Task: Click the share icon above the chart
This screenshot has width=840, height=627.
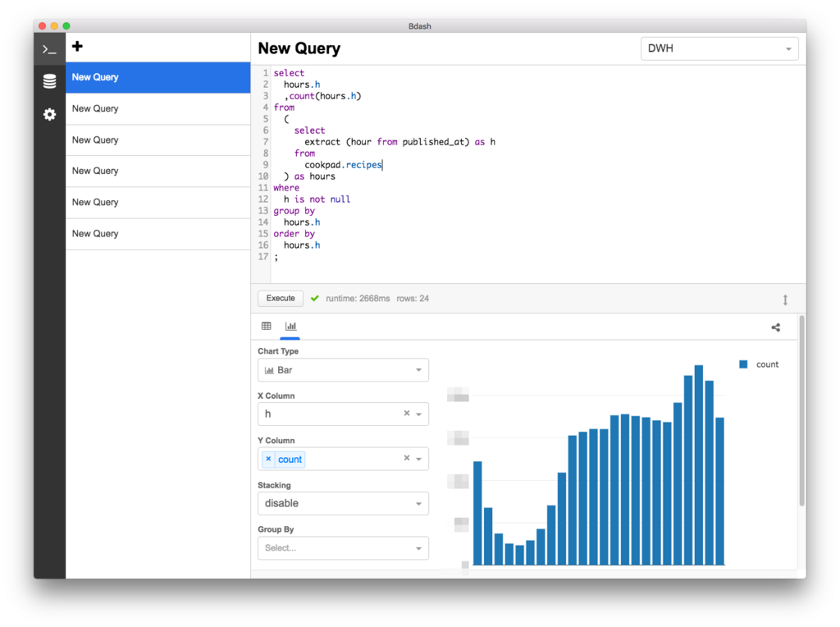Action: (775, 327)
